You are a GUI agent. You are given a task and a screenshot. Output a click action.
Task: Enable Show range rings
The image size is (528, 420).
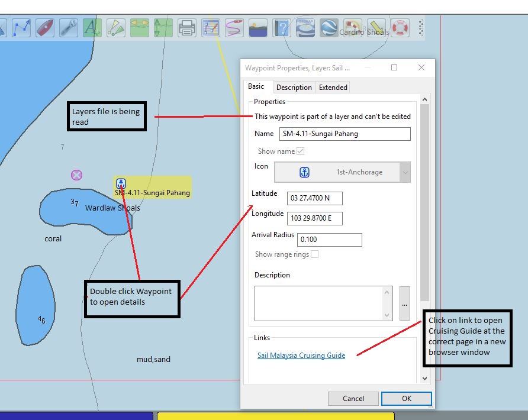click(x=314, y=254)
